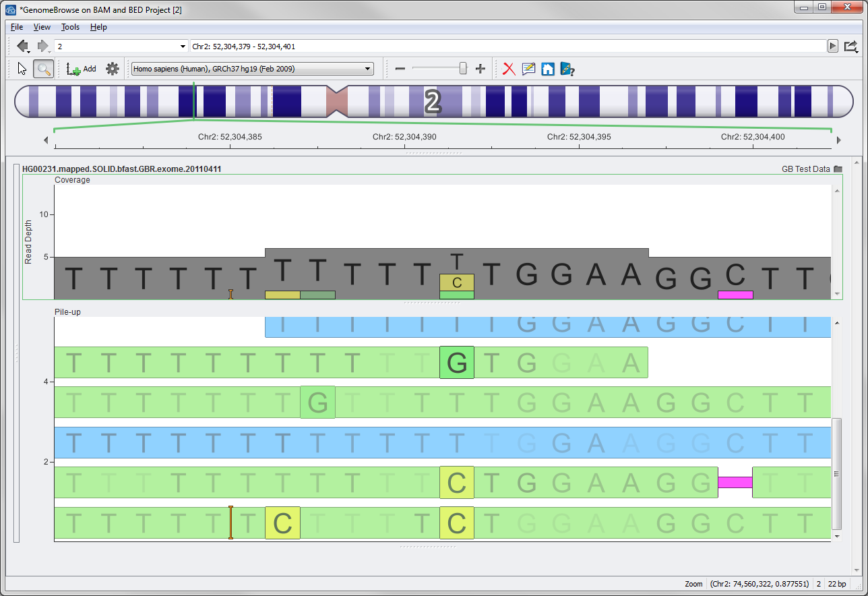Go back with the left navigation arrow
The image size is (868, 596).
point(22,46)
